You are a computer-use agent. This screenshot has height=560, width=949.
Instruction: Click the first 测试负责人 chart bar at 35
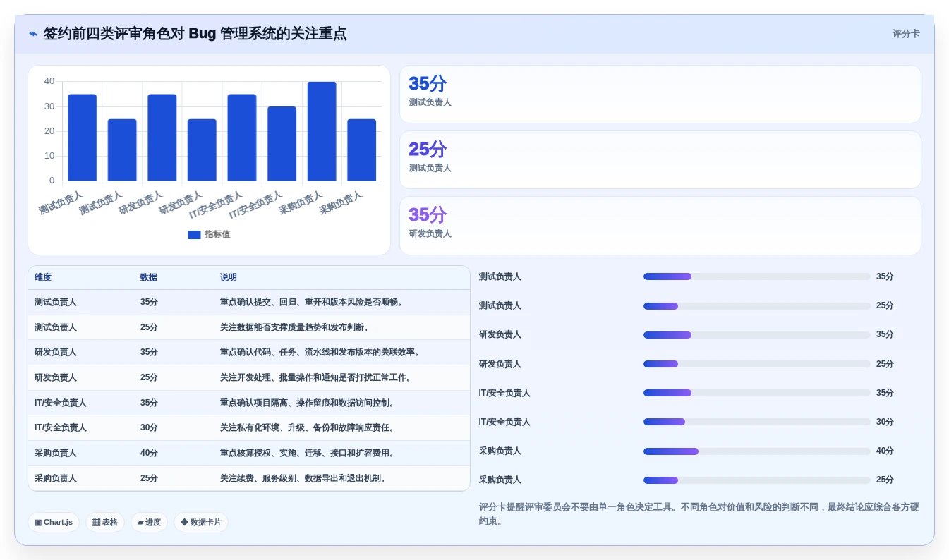[82, 138]
